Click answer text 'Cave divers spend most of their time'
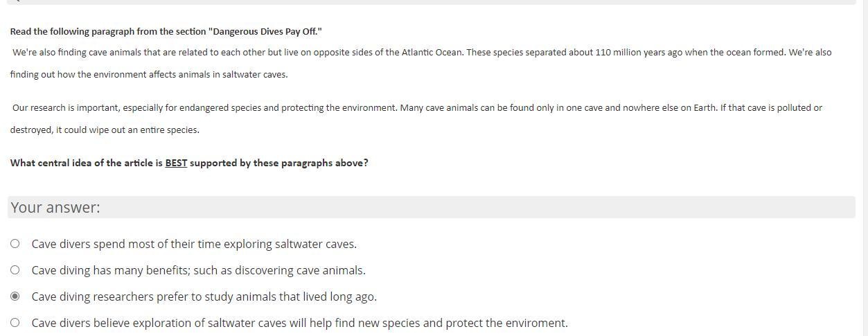This screenshot has height=336, width=868. 125,244
